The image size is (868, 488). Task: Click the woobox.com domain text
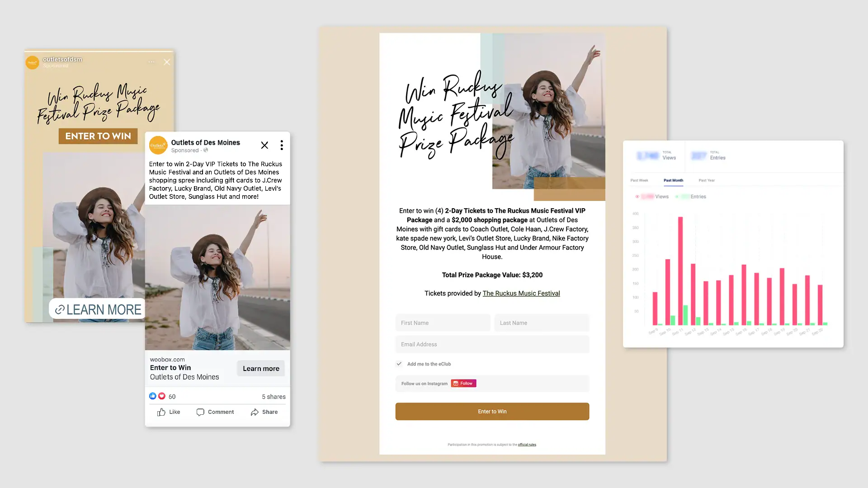(x=167, y=360)
